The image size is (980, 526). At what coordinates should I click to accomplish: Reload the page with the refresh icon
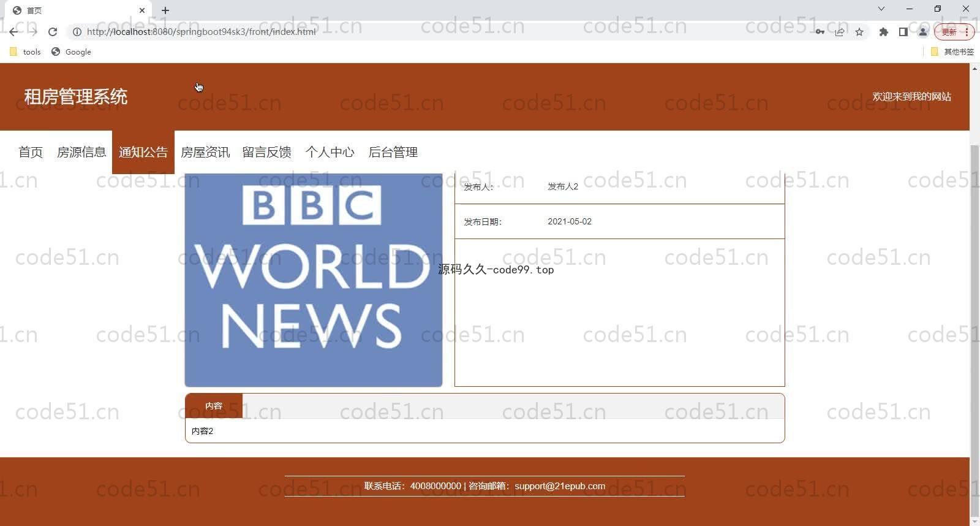[53, 32]
